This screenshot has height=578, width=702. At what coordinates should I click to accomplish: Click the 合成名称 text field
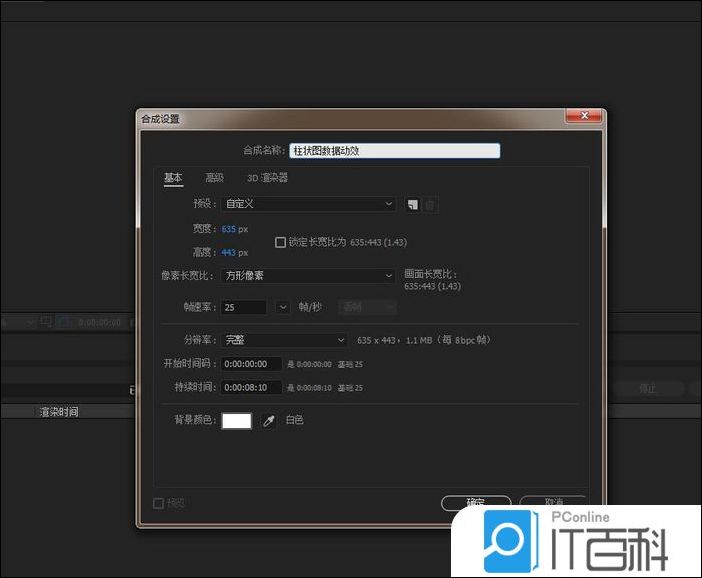394,150
